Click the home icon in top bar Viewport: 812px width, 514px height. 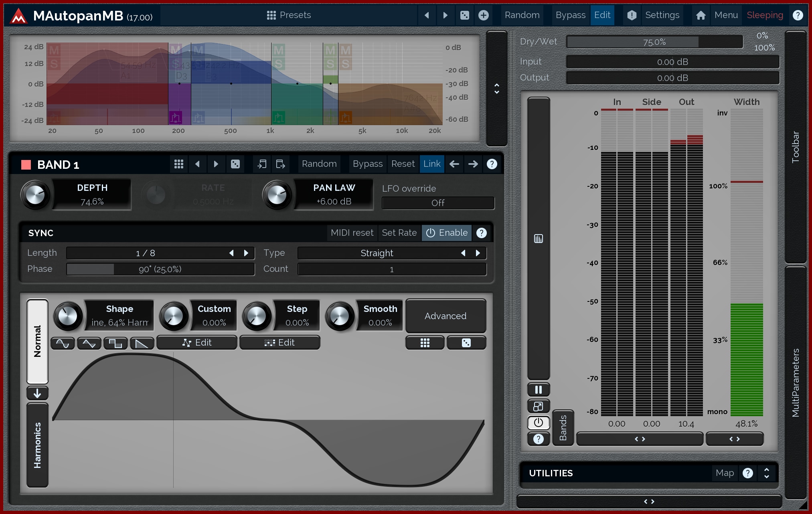click(701, 15)
